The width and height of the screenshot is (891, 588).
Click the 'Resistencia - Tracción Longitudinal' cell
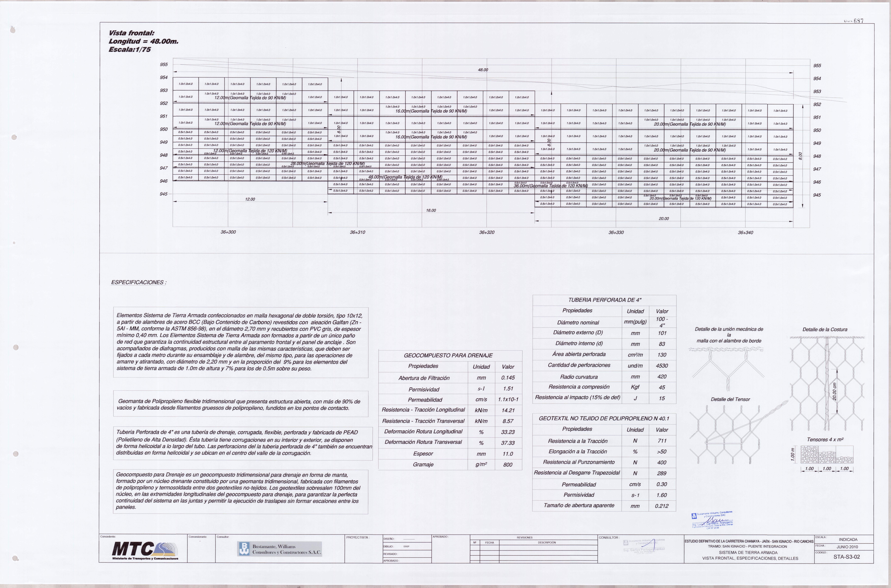tap(423, 410)
